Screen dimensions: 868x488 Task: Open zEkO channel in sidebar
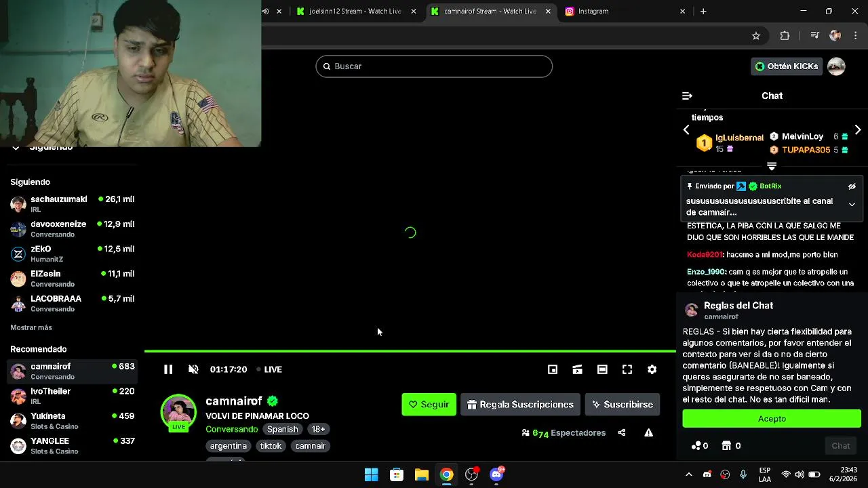(73, 253)
